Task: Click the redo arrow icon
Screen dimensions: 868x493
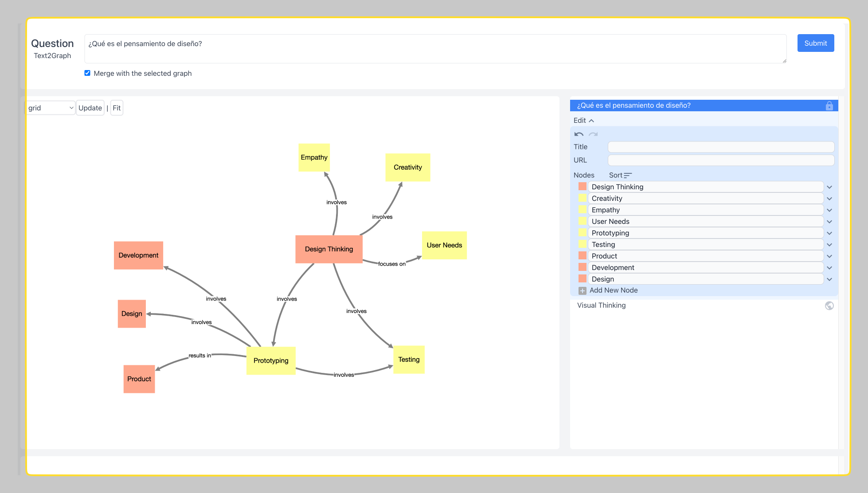Action: click(593, 134)
